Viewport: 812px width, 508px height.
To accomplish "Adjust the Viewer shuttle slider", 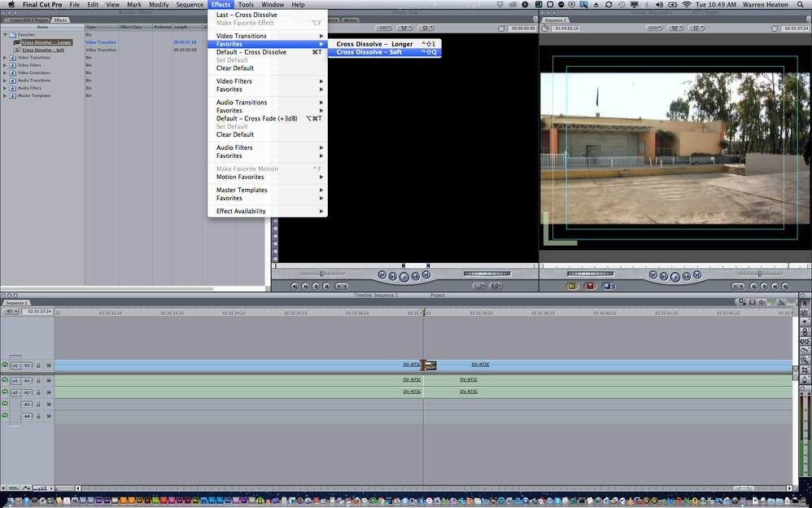I will pyautogui.click(x=321, y=274).
